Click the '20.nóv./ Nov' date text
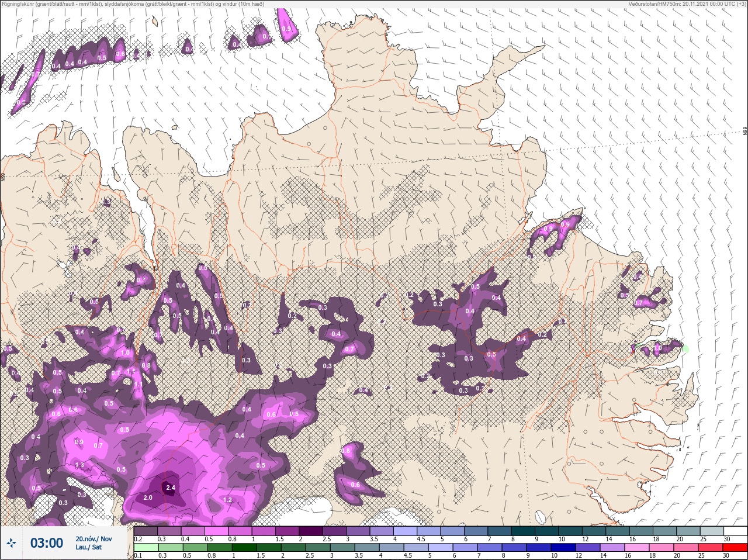 [x=93, y=539]
